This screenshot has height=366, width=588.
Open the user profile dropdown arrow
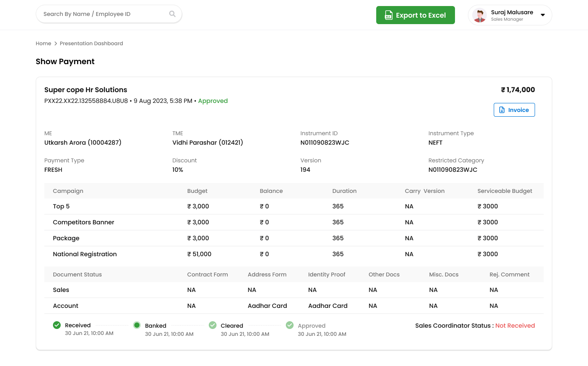pos(543,15)
